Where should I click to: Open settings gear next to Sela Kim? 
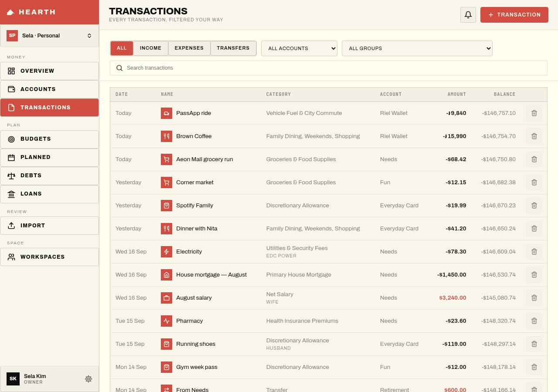tap(88, 379)
